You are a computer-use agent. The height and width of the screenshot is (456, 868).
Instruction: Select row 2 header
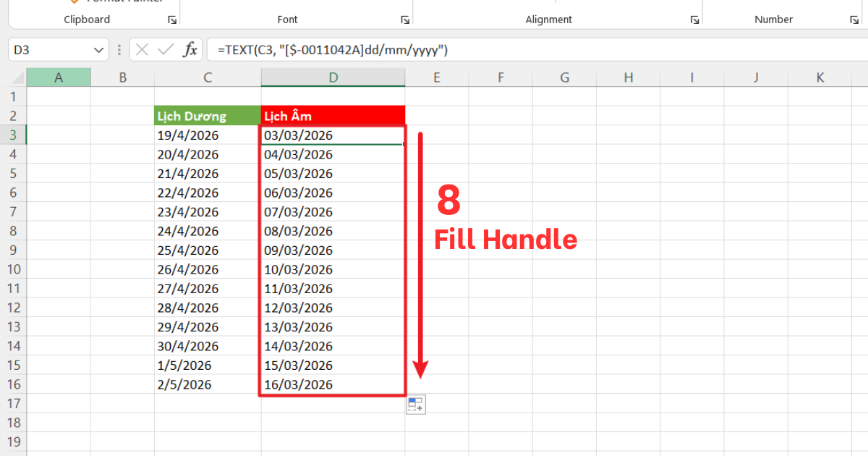coord(13,116)
